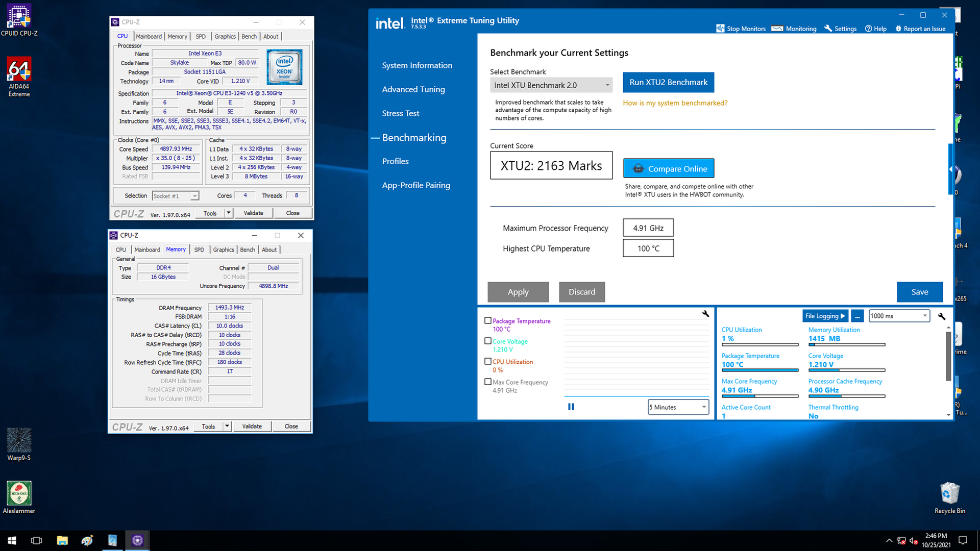Open Socket #1 selection dropdown in CPU-Z

pos(176,196)
